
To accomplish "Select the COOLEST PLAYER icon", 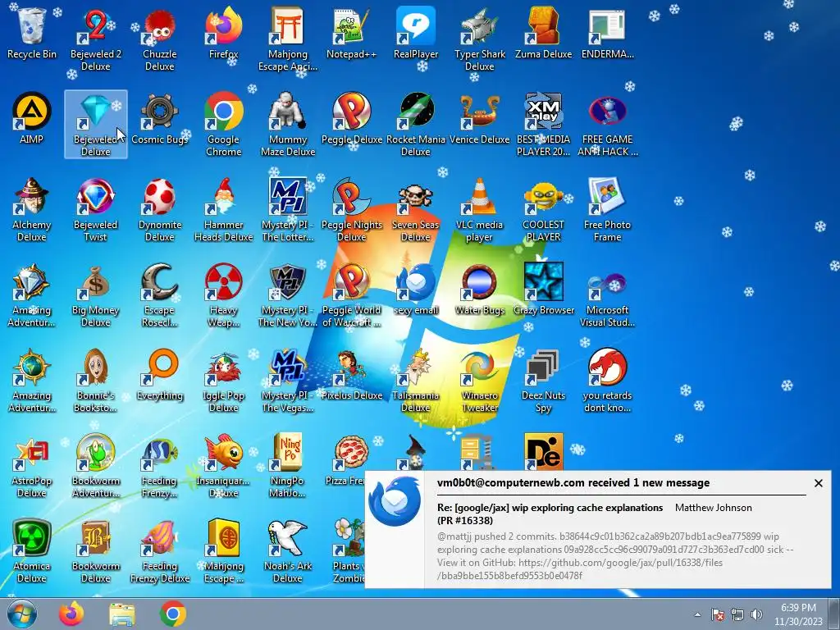I will (x=543, y=209).
